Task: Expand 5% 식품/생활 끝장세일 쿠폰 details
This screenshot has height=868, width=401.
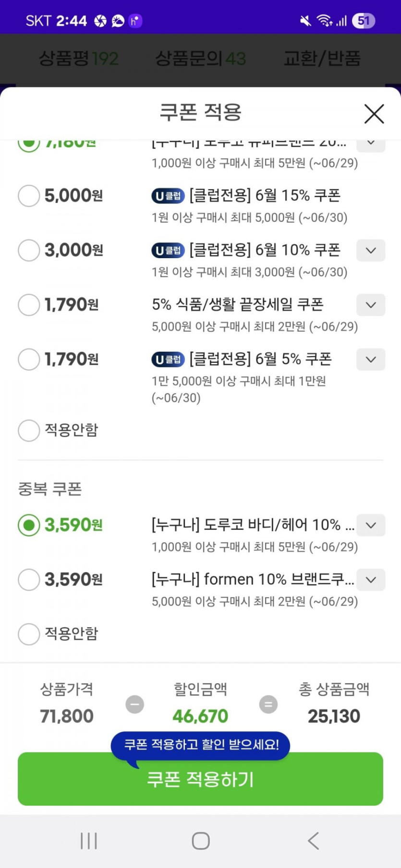Action: coord(370,305)
